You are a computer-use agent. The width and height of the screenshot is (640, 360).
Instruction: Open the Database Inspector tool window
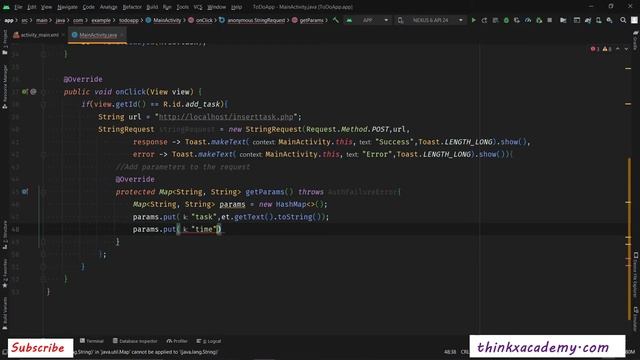pos(135,341)
